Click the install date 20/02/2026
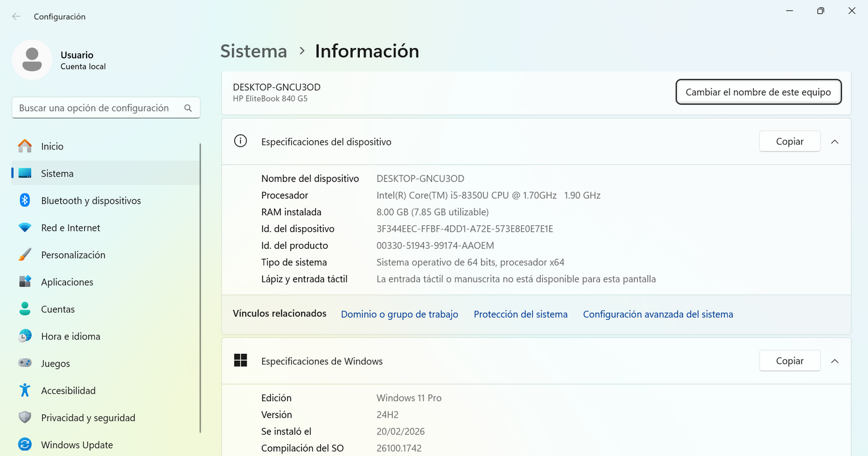 (401, 431)
